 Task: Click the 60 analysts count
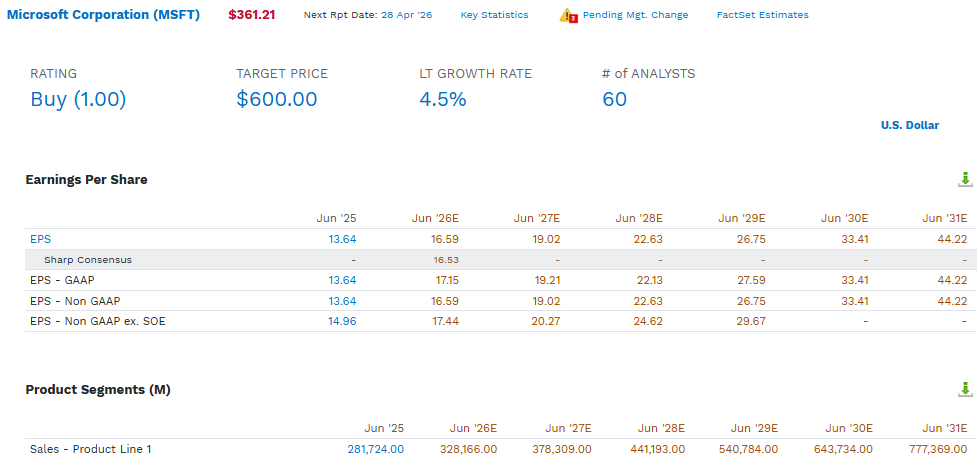(614, 99)
